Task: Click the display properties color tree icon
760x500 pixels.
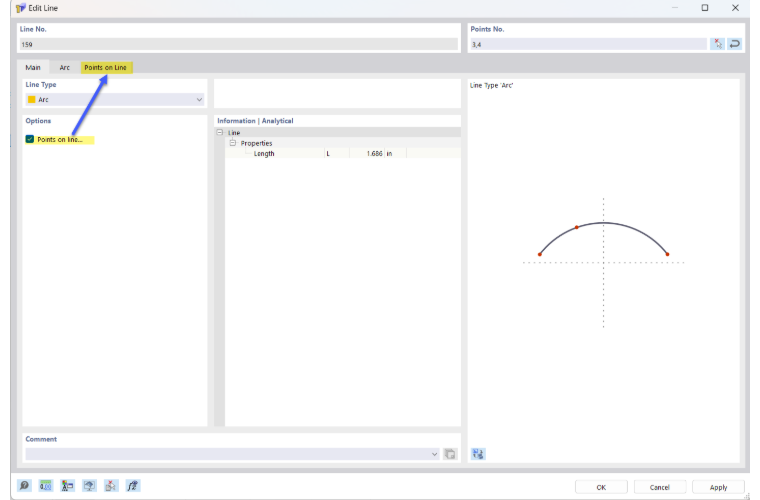Action: tap(67, 485)
